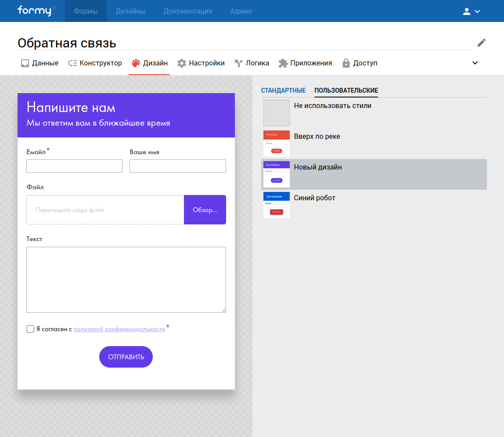Screen dimensions: 504x437
Task: Open Логика branching icon tab
Action: tap(238, 63)
